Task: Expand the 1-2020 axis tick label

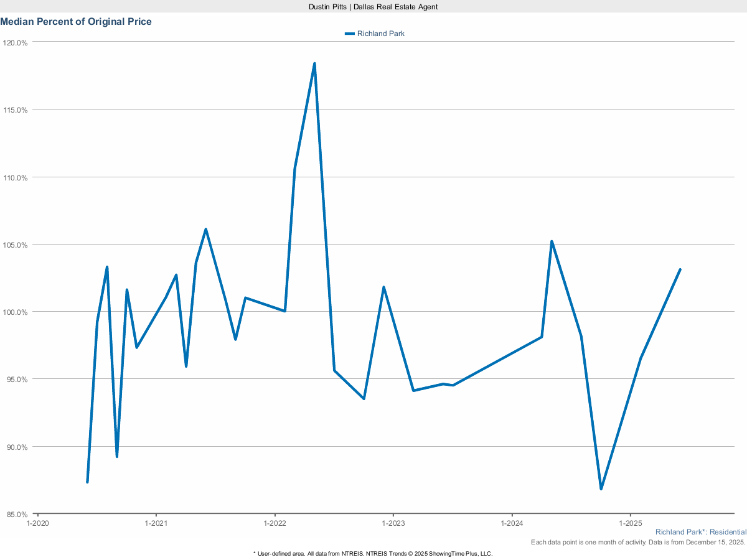Action: (37, 523)
